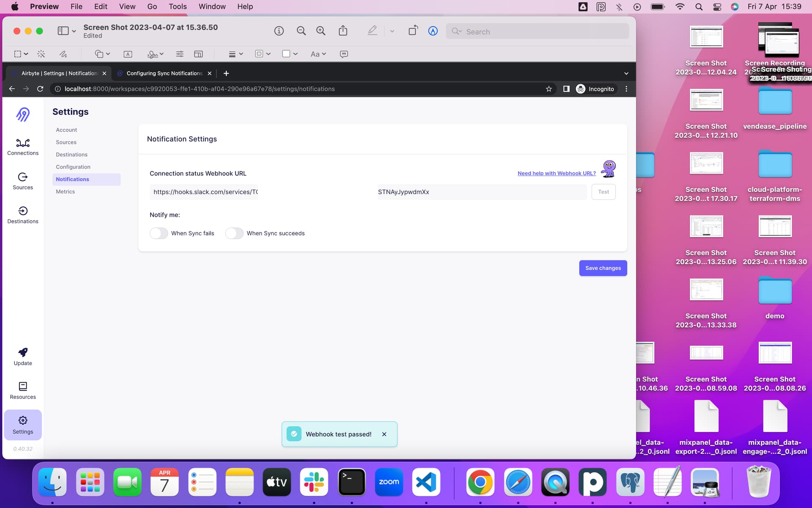Toggle the When Sync succeeds switch
The height and width of the screenshot is (508, 812).
tap(234, 233)
